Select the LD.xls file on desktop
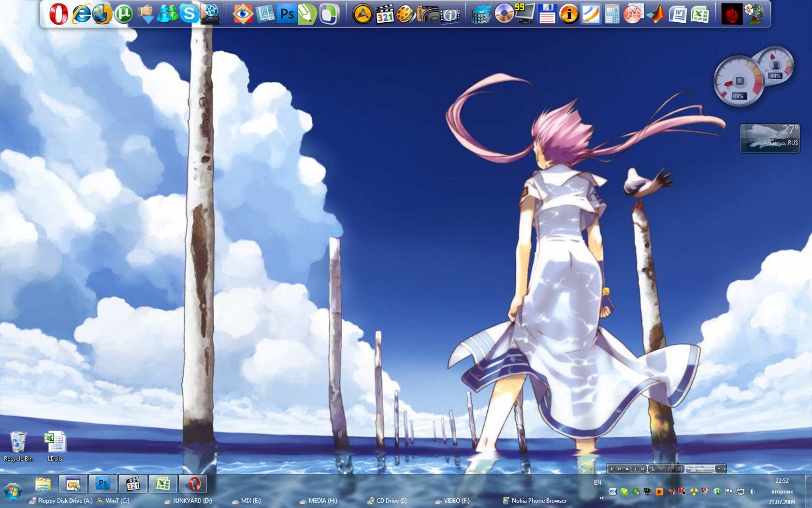This screenshot has width=812, height=508. click(55, 446)
